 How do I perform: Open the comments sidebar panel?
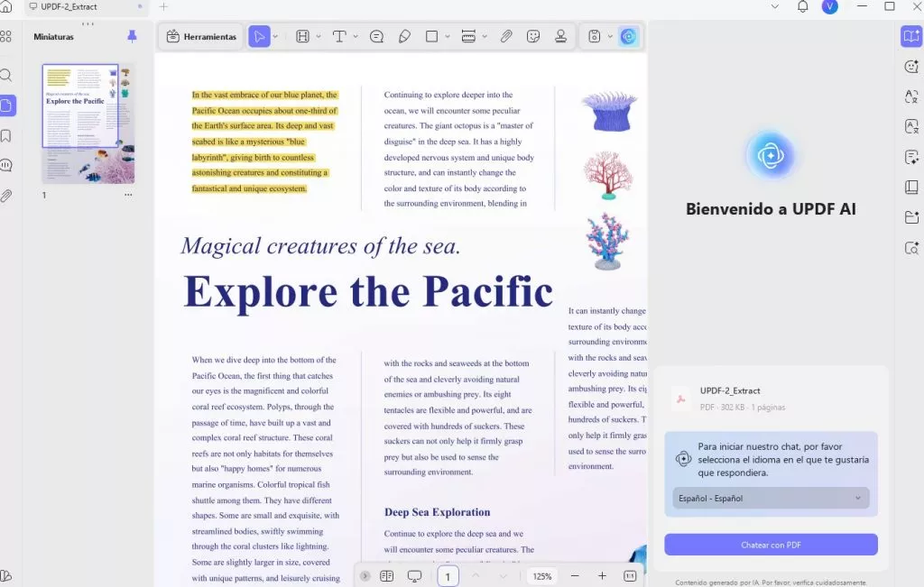[6, 165]
